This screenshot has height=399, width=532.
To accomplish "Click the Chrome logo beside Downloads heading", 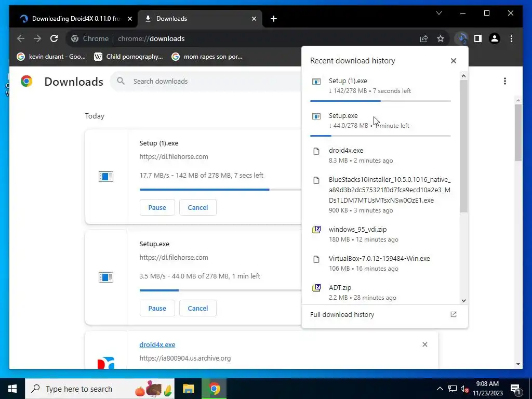I will 26,81.
